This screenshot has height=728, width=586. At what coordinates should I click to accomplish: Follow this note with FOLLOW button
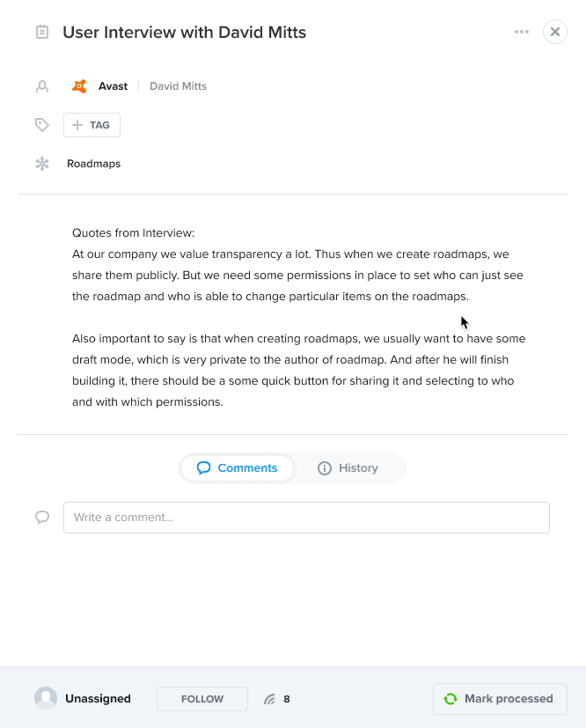pyautogui.click(x=202, y=699)
